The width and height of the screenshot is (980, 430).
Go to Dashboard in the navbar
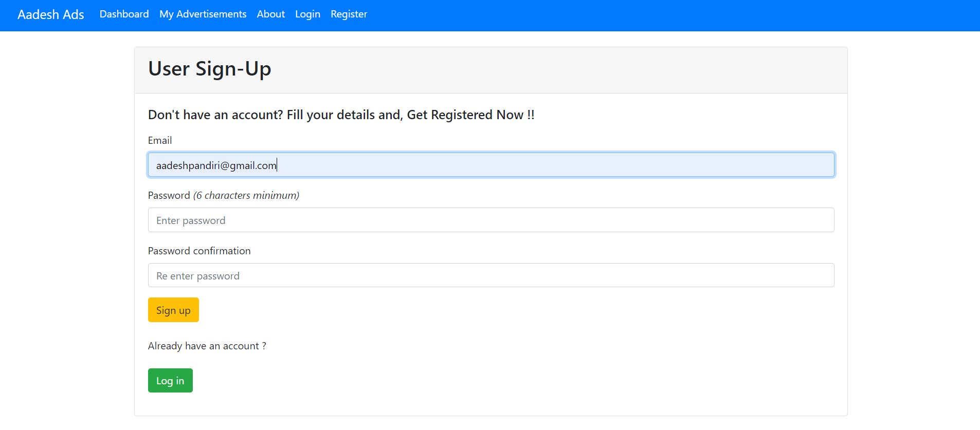click(124, 14)
